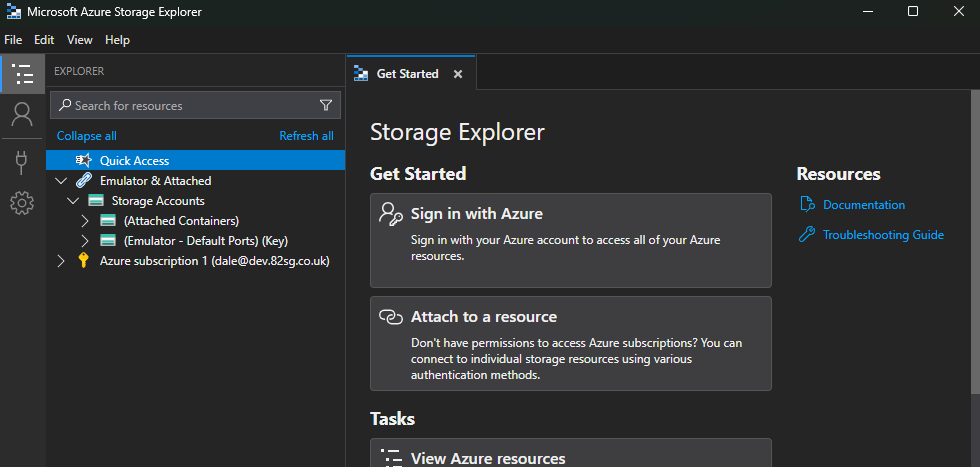The height and width of the screenshot is (467, 980).
Task: Open the Troubleshooting Guide link
Action: click(x=883, y=234)
